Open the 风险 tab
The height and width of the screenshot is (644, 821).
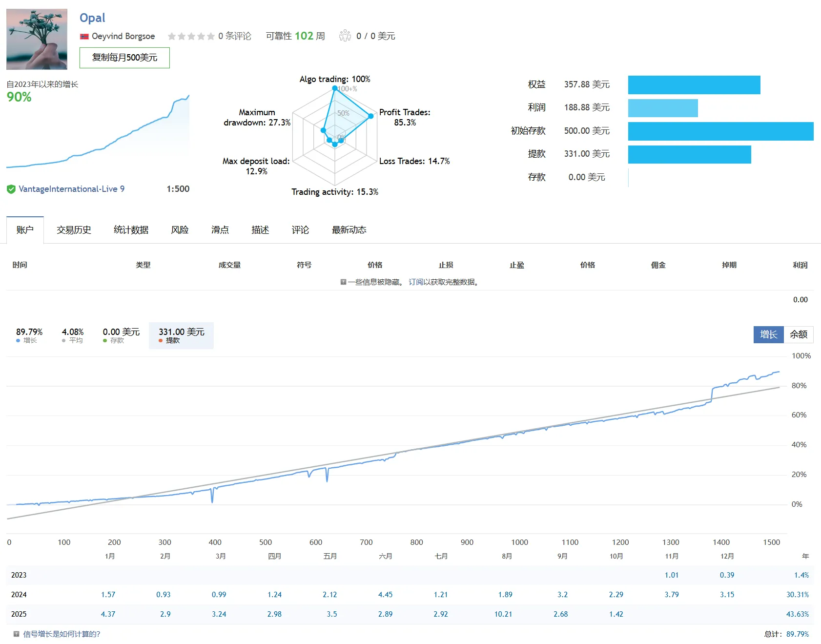[x=180, y=230]
